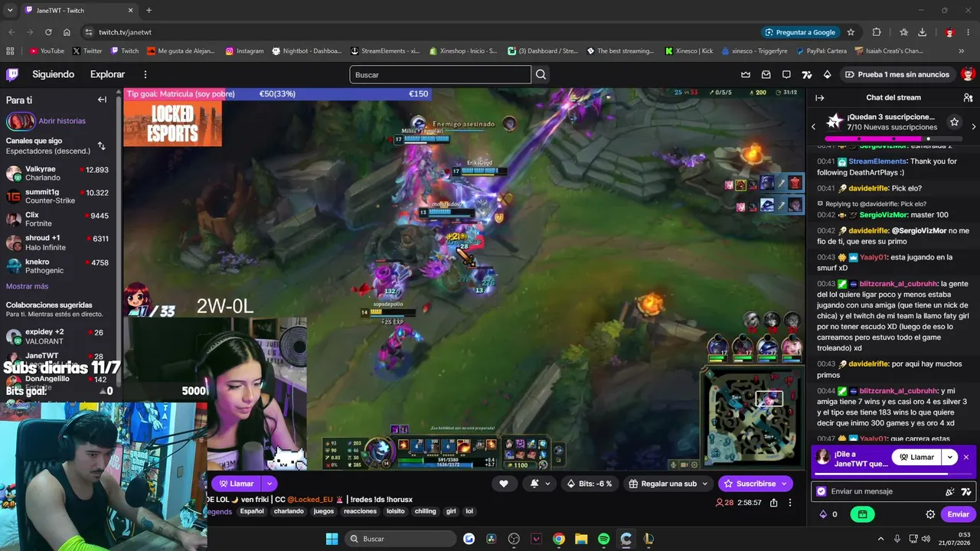The width and height of the screenshot is (980, 551).
Task: Select the JaneTWT - Twitch browser tab
Action: (x=79, y=10)
